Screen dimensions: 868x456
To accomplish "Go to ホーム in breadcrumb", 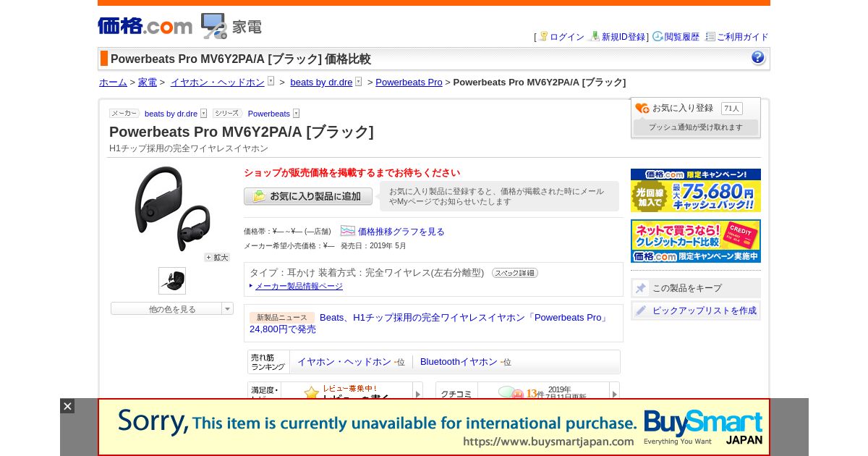I will [x=113, y=83].
